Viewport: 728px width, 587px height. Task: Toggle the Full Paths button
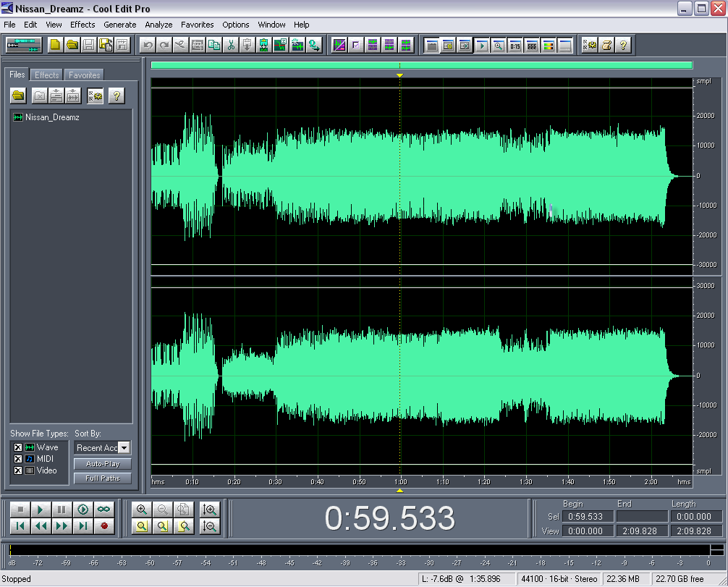click(103, 478)
